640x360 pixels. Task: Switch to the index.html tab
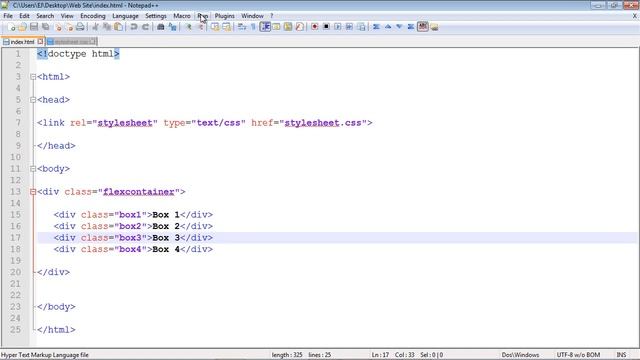point(22,42)
